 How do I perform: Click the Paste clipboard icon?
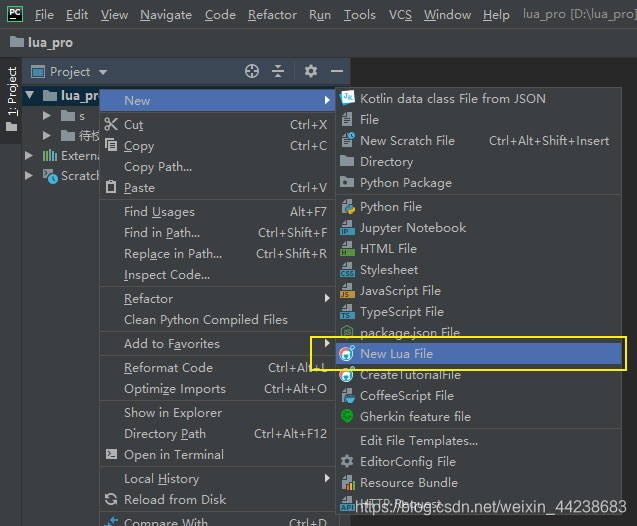click(x=111, y=187)
